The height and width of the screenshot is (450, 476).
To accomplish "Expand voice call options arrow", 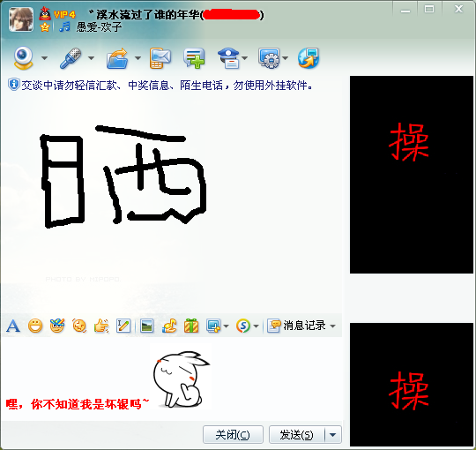I will pos(91,57).
